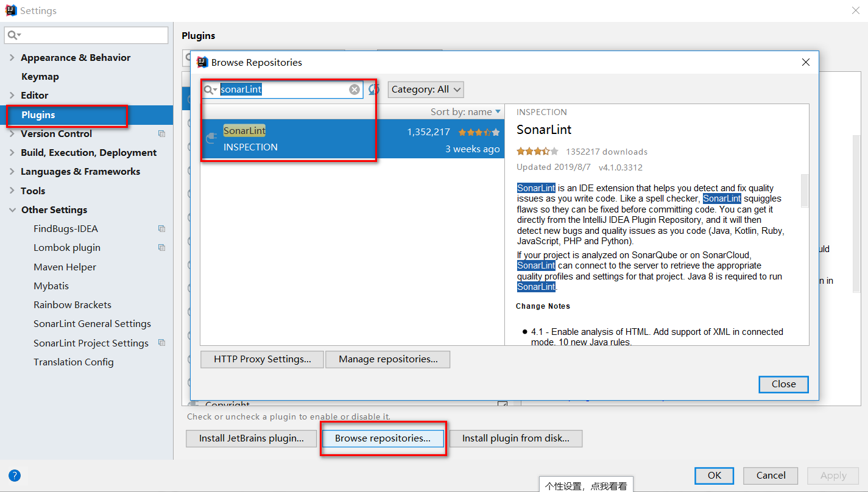Open the Sort by: name dropdown
Image resolution: width=868 pixels, height=492 pixels.
coord(465,112)
